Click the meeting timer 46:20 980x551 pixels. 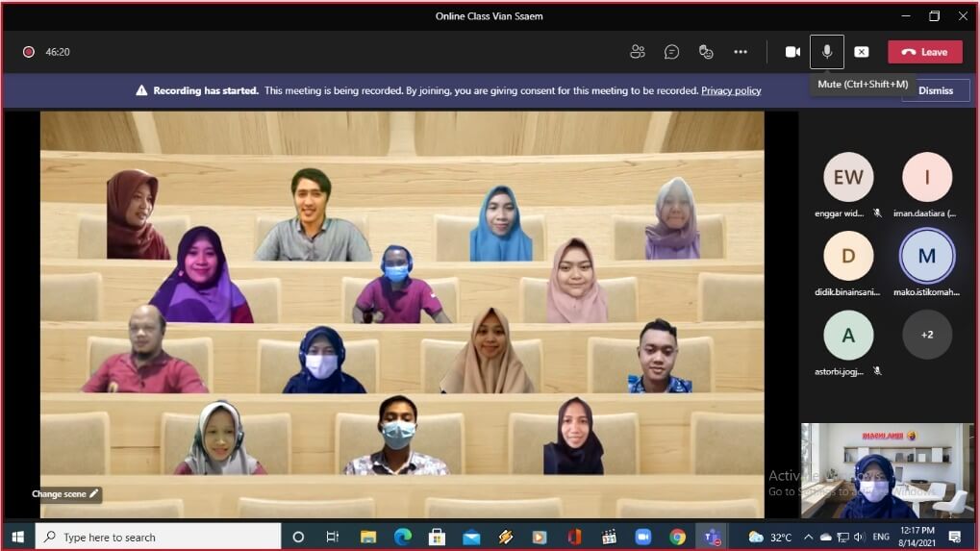click(x=58, y=52)
